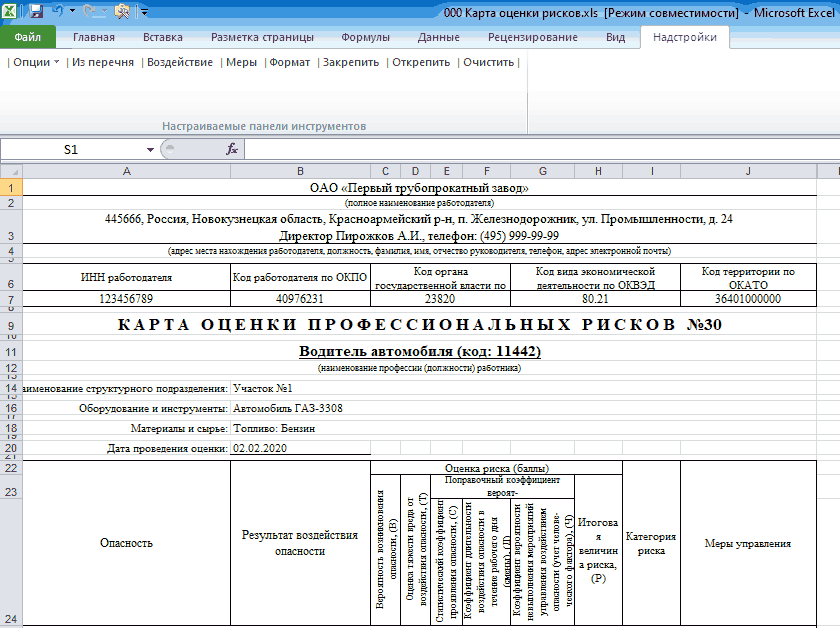Image resolution: width=840 pixels, height=628 pixels.
Task: Undo the last action
Action: click(x=58, y=11)
